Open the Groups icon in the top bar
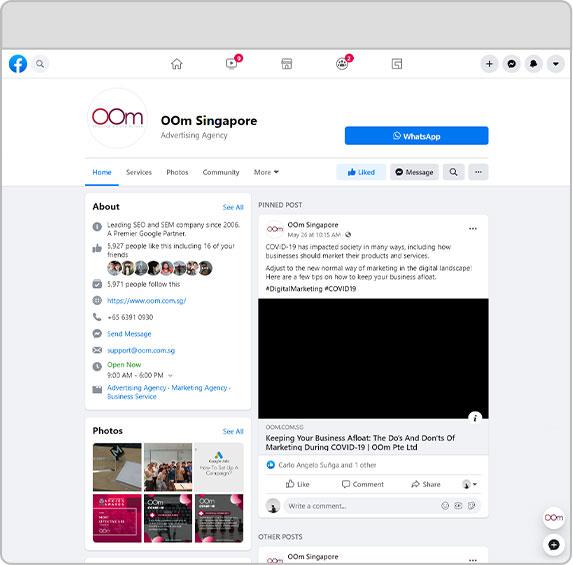This screenshot has height=565, width=573. point(343,63)
